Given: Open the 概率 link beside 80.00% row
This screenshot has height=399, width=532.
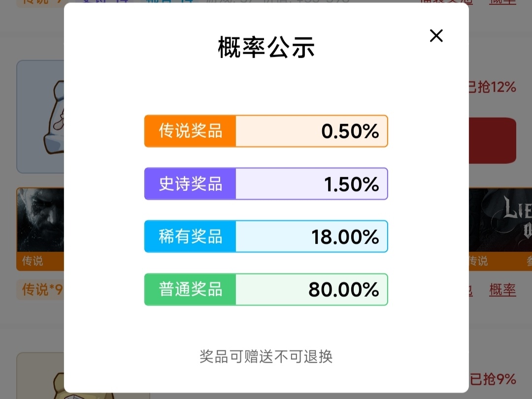Looking at the screenshot, I should point(502,290).
